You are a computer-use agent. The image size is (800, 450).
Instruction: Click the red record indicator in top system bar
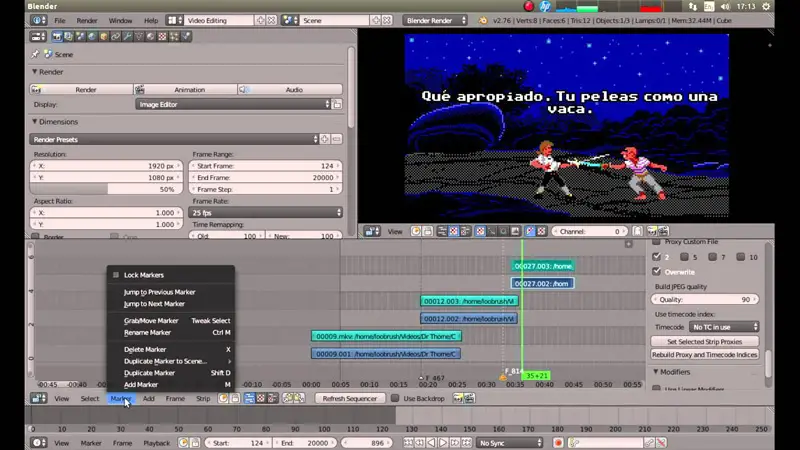(529, 6)
